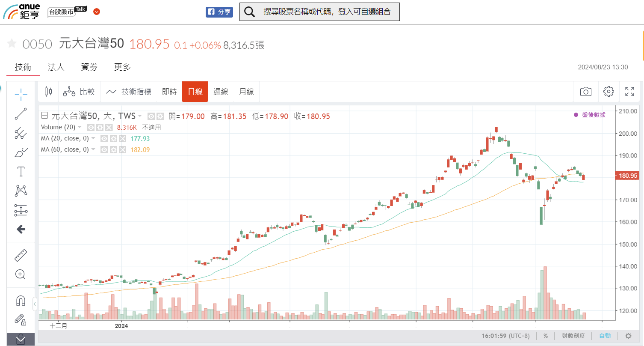Click the 十二月 time axis label

(x=59, y=326)
